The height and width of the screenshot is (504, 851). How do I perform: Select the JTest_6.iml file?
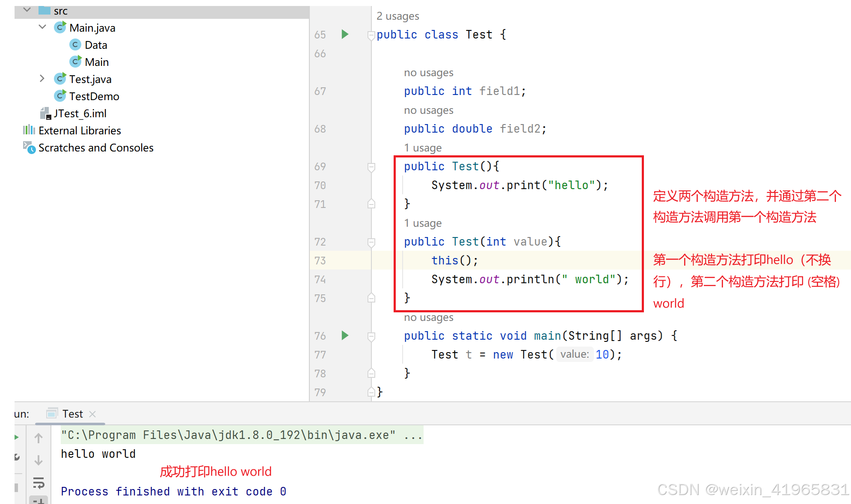pos(80,113)
